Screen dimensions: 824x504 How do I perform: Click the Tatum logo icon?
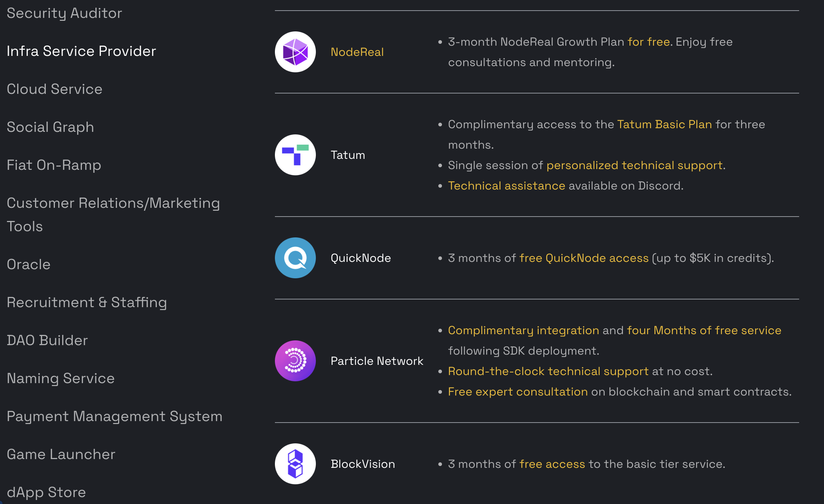click(x=295, y=155)
